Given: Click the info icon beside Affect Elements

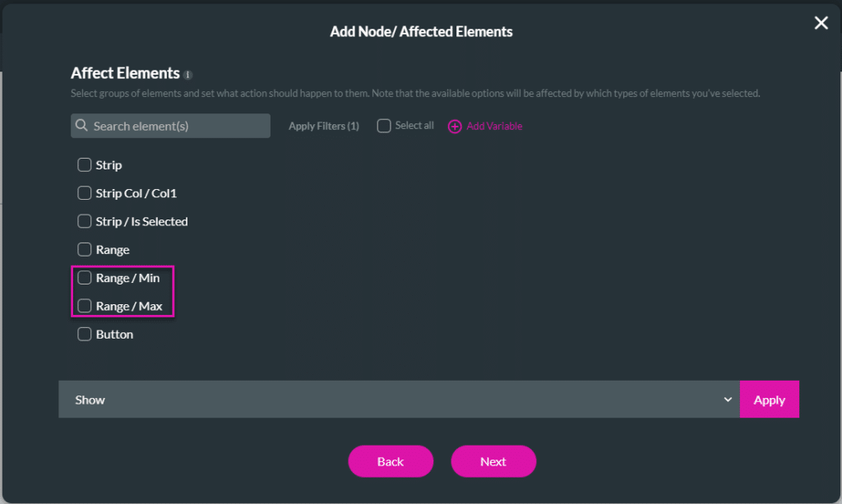Looking at the screenshot, I should [x=188, y=74].
